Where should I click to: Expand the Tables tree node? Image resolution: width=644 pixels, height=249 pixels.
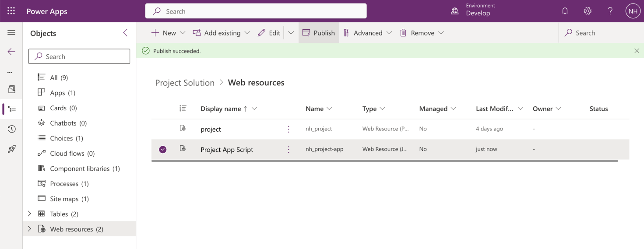click(30, 214)
